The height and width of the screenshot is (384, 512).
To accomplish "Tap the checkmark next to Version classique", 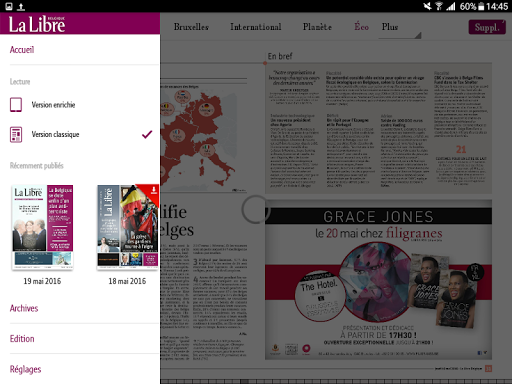I will tap(147, 134).
